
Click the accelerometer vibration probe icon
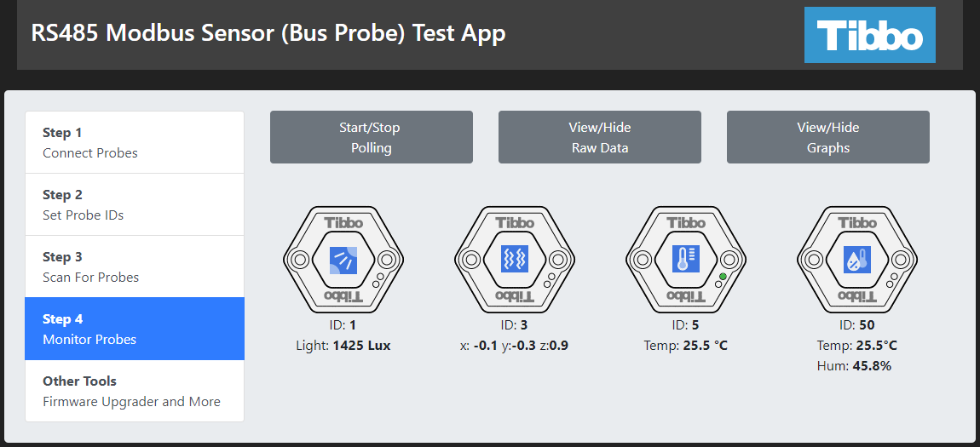[514, 259]
